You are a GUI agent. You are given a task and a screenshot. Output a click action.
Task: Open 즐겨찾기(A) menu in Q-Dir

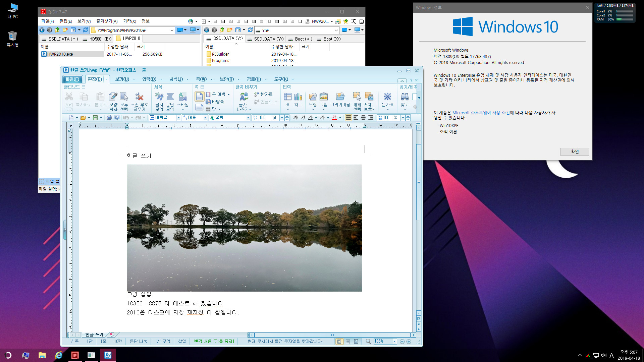[x=107, y=21]
